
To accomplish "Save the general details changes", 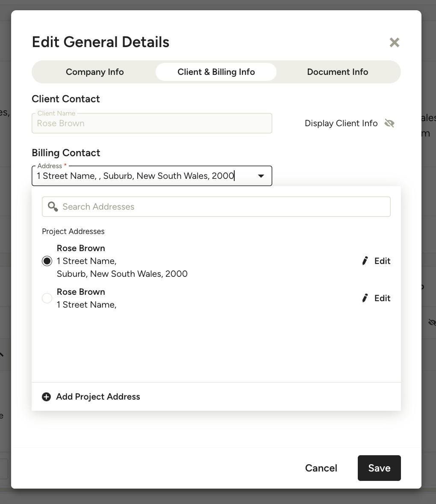I will (x=379, y=468).
